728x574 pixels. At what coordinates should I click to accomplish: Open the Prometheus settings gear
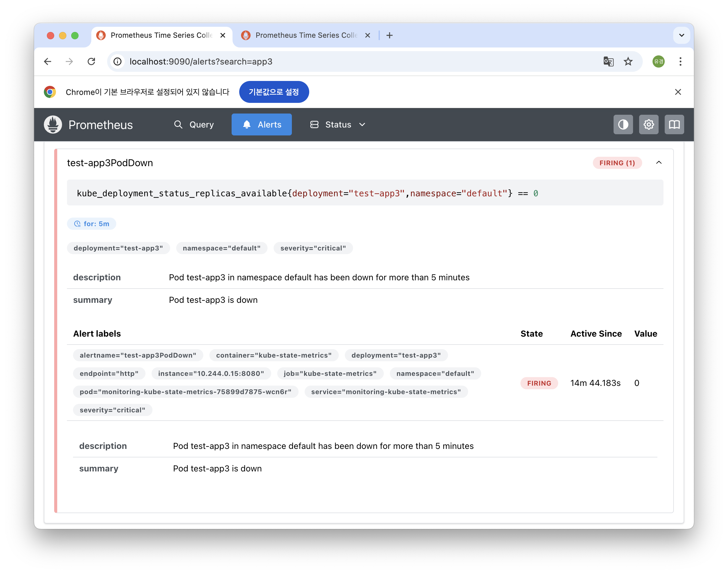[648, 125]
